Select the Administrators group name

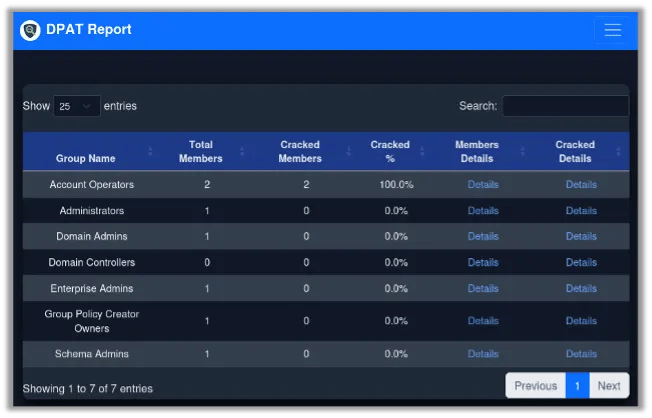click(x=91, y=211)
